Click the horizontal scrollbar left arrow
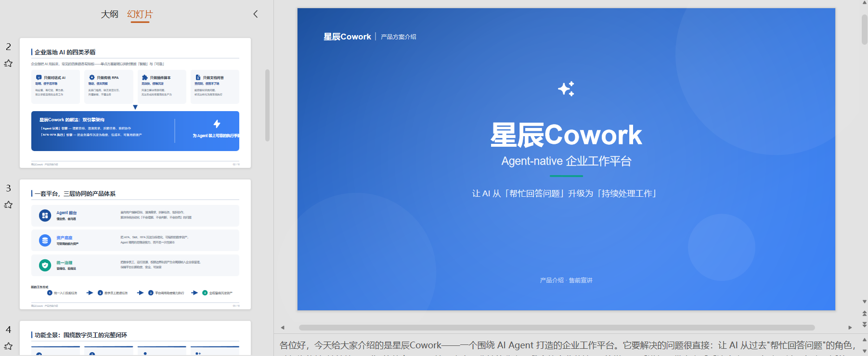 pyautogui.click(x=283, y=328)
